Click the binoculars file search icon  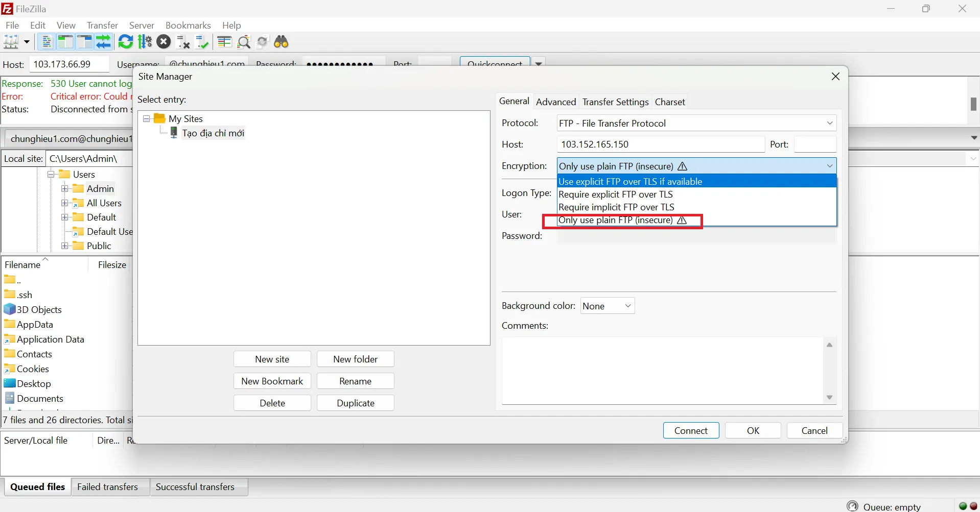coord(282,42)
